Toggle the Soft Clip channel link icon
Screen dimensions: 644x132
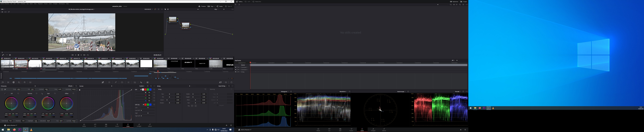pos(144,105)
